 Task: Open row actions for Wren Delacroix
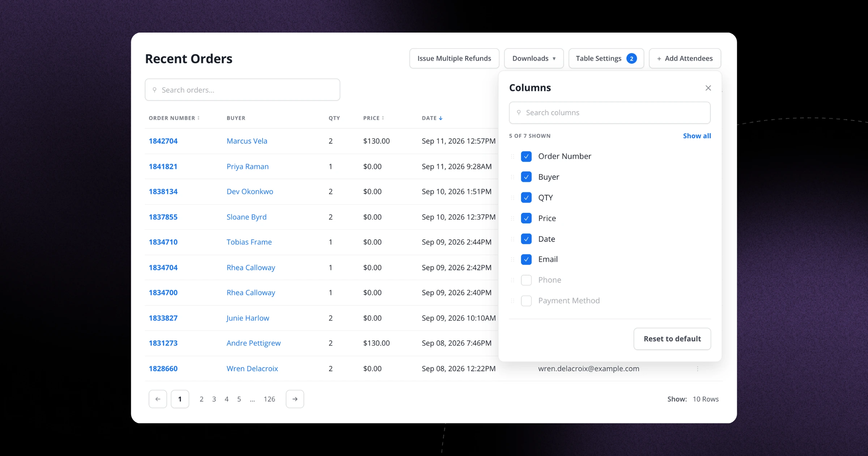pyautogui.click(x=698, y=368)
